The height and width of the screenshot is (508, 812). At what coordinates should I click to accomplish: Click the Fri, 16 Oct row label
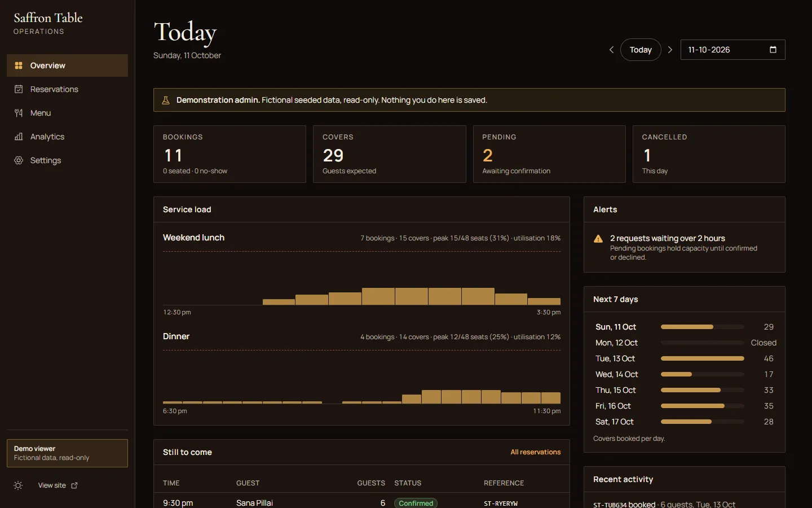(x=613, y=406)
